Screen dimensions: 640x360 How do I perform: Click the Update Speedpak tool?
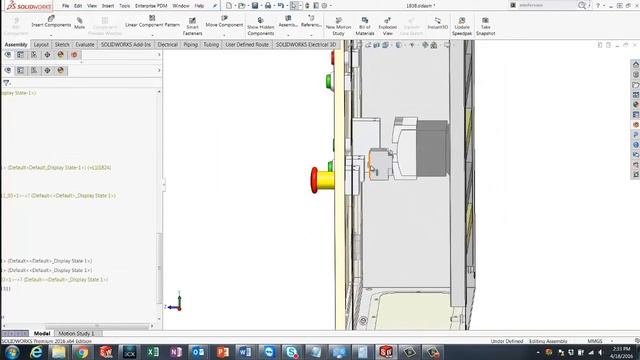point(462,27)
